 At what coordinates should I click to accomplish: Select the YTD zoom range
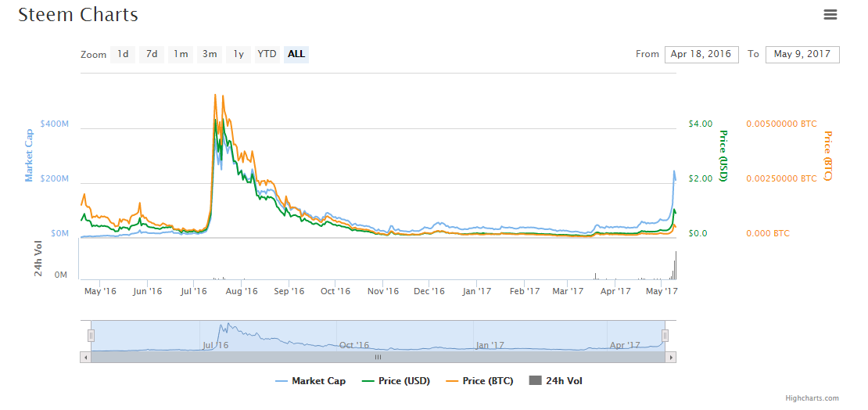tap(267, 54)
